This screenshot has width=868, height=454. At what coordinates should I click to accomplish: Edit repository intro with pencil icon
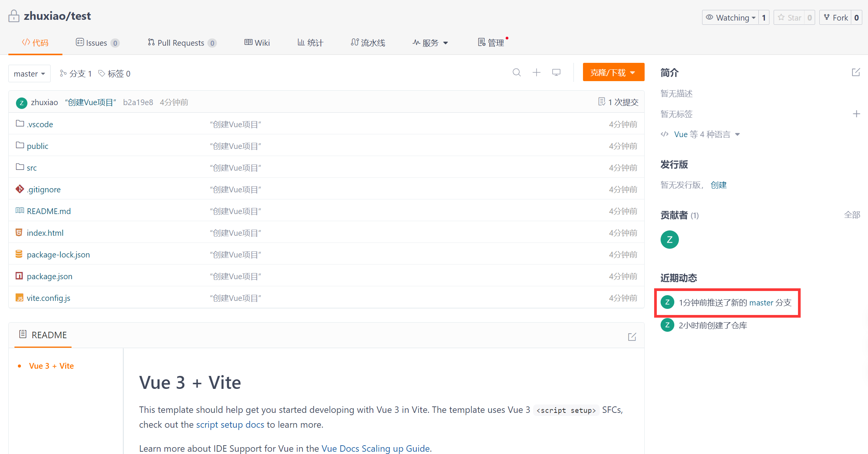(x=856, y=72)
